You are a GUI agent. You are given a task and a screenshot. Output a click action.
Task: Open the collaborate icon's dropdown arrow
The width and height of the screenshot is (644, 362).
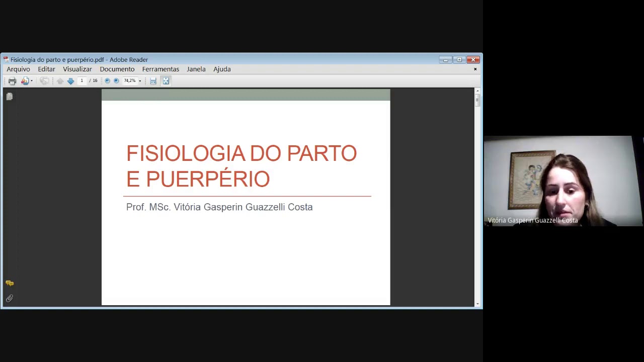pyautogui.click(x=32, y=81)
